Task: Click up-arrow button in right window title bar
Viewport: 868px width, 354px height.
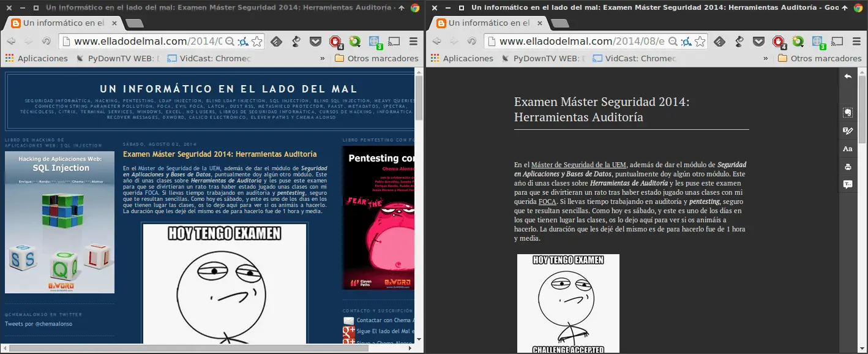Action: tap(845, 8)
